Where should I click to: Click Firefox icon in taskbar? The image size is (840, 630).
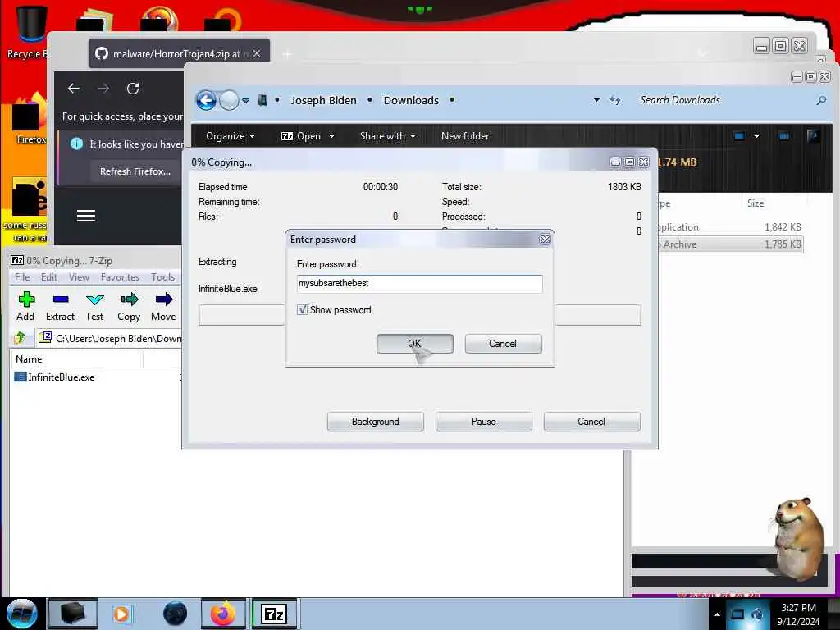pos(223,614)
